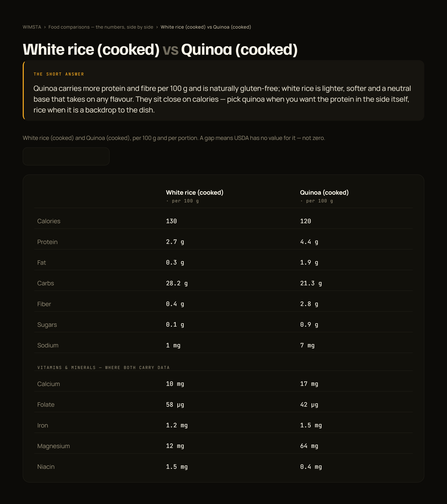Viewport: 447px width, 504px height.
Task: Select the Protein row label
Action: click(x=47, y=242)
